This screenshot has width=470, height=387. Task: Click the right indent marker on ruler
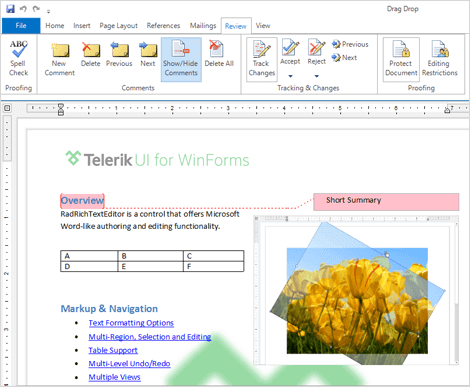[x=447, y=110]
